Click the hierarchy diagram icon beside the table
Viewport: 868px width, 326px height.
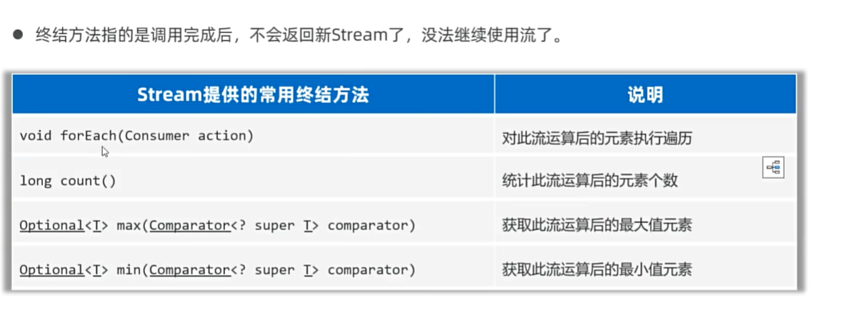coord(773,167)
